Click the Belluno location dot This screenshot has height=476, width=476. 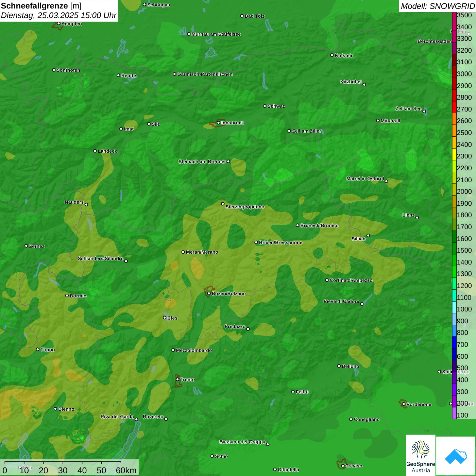(339, 366)
